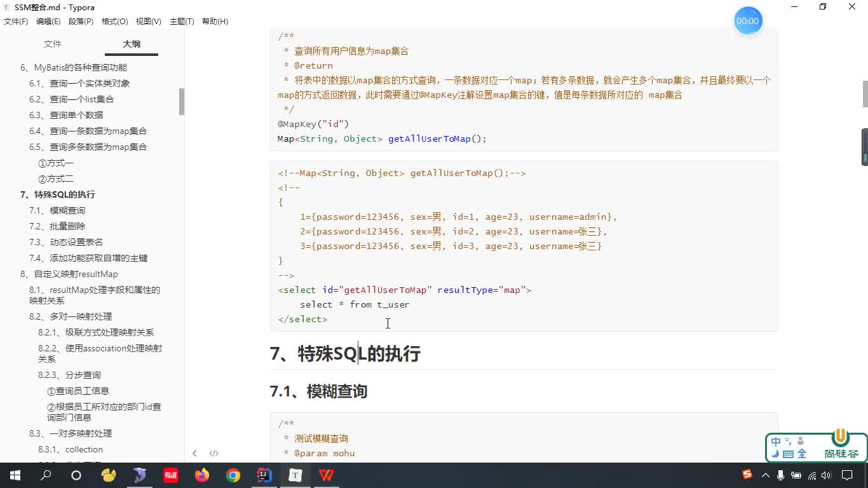This screenshot has height=488, width=868.
Task: Jump to 7.3、动态设置表名 in outline
Action: [x=66, y=242]
